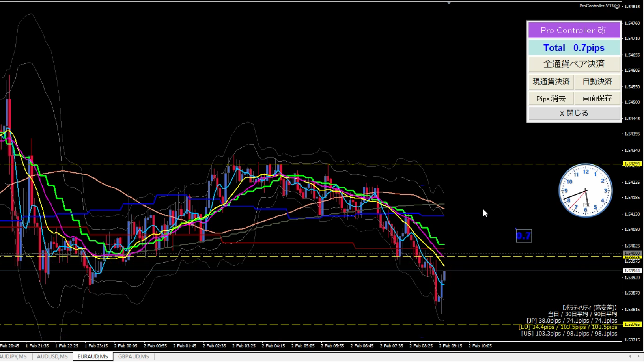This screenshot has width=644, height=362.
Task: Click the ProController-V33 smiley face icon
Action: click(617, 6)
